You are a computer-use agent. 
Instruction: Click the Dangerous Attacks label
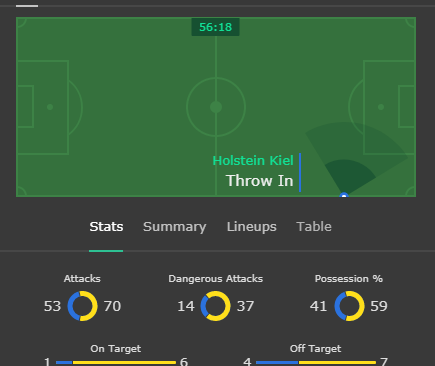(x=215, y=279)
